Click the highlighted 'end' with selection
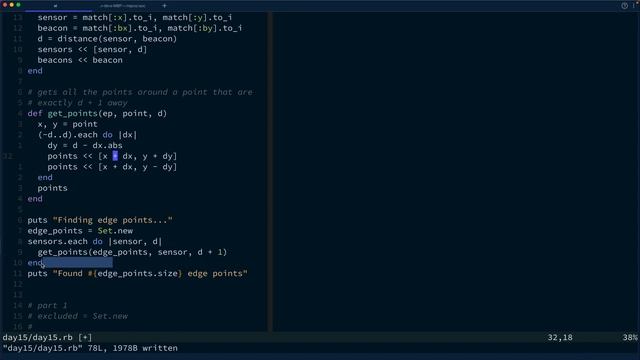 [x=35, y=262]
